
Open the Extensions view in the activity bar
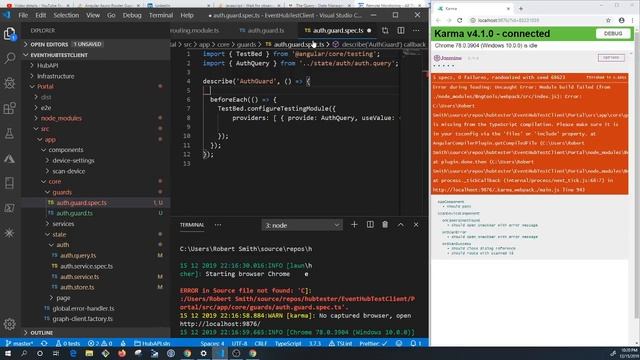click(x=9, y=108)
